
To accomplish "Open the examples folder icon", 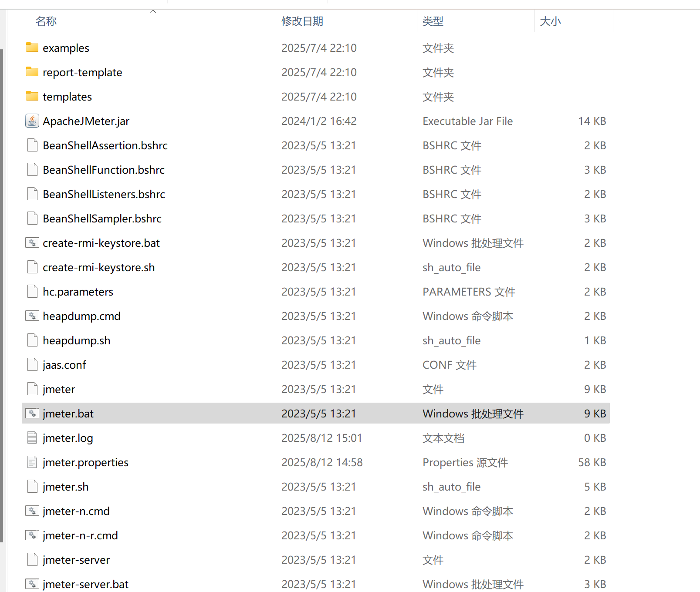I will (32, 48).
